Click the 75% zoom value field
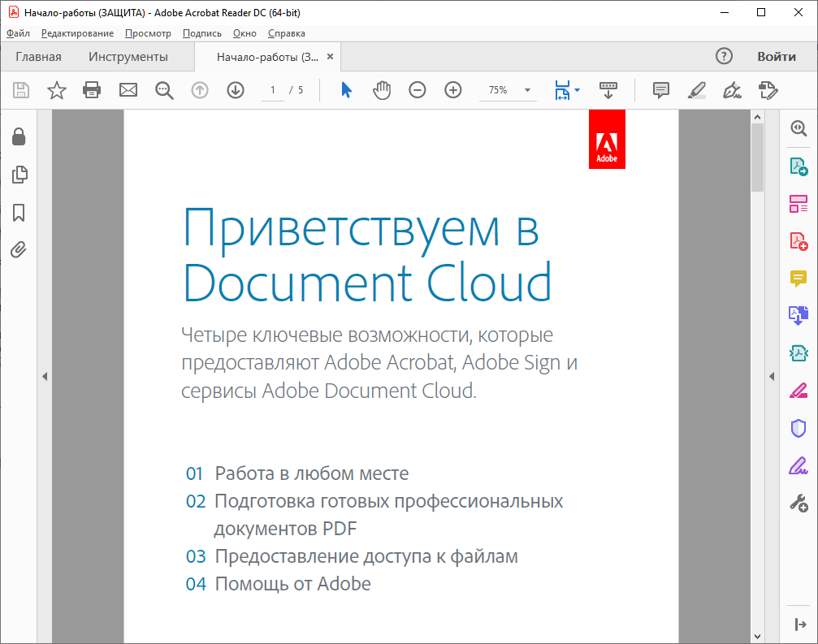Image resolution: width=818 pixels, height=644 pixels. [498, 90]
